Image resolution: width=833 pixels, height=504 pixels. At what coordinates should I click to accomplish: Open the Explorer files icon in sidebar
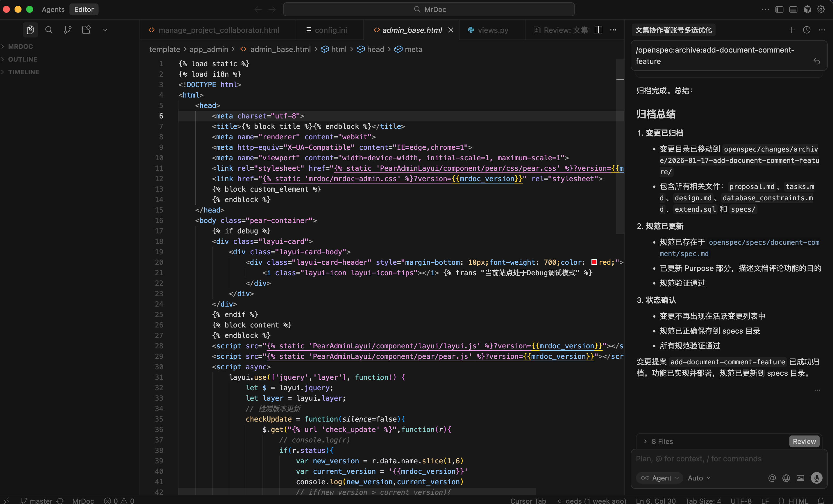[31, 30]
